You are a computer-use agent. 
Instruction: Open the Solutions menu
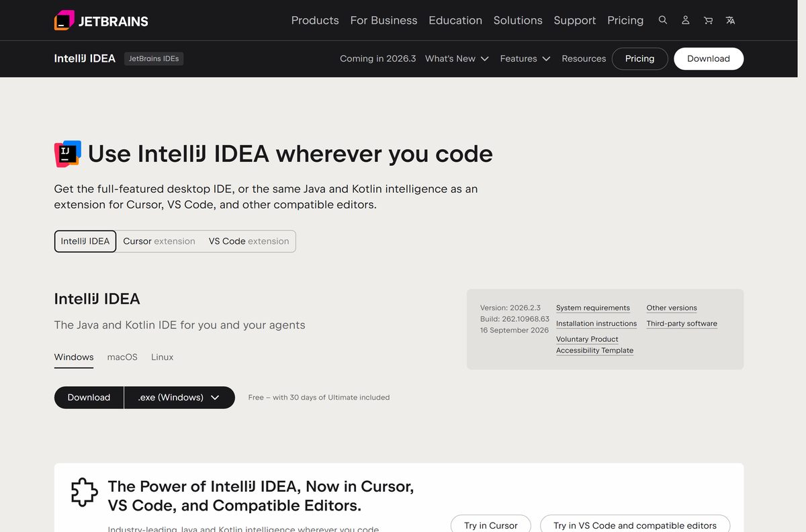point(518,20)
